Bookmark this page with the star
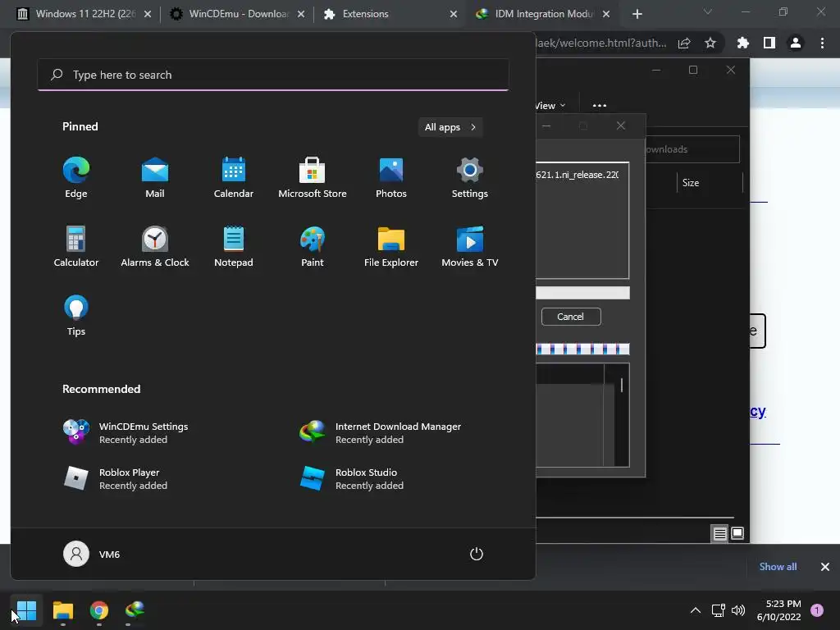840x630 pixels. click(x=710, y=43)
